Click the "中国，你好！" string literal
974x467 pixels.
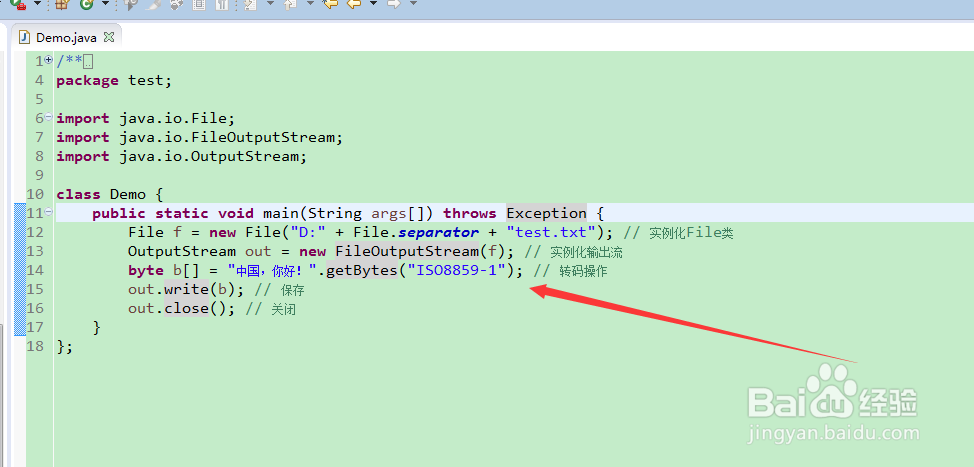click(x=272, y=270)
